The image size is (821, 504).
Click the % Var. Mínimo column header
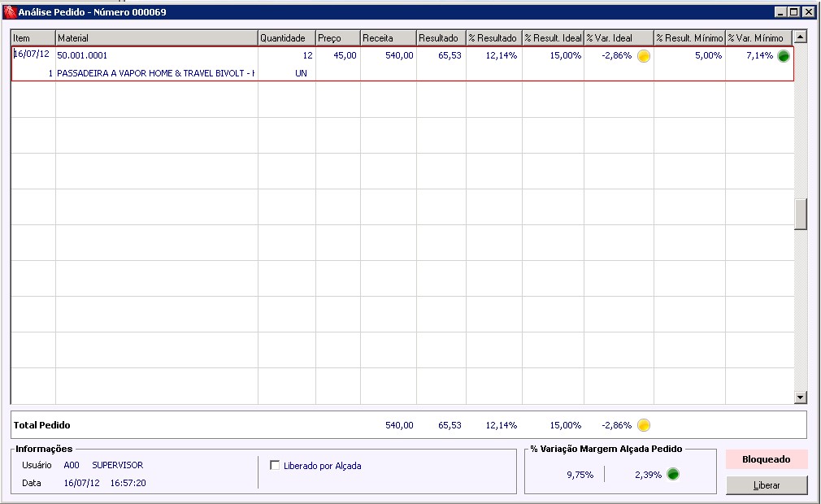click(x=758, y=37)
